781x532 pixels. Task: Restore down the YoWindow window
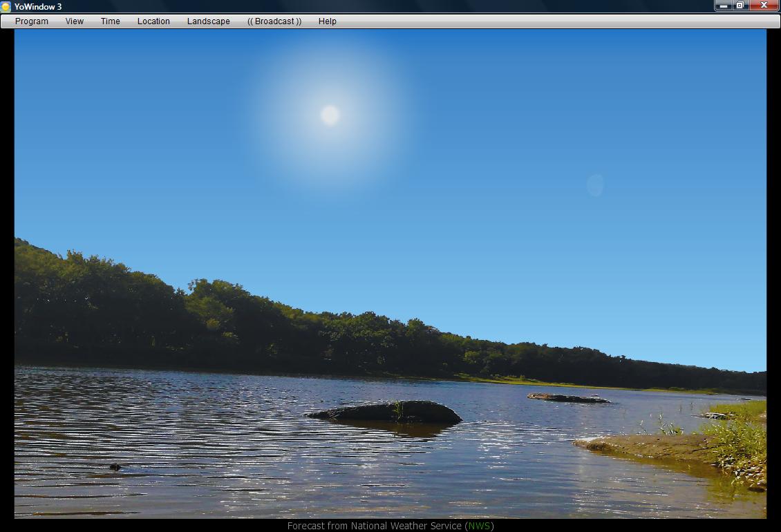(x=740, y=6)
